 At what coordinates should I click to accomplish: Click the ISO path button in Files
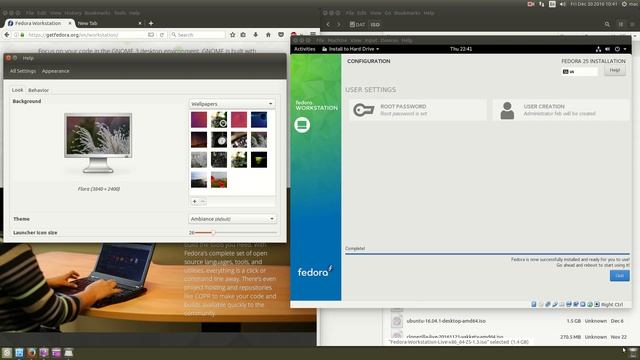click(375, 24)
